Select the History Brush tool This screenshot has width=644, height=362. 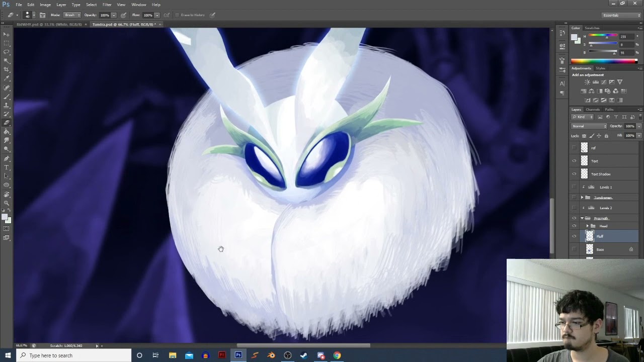pyautogui.click(x=7, y=114)
